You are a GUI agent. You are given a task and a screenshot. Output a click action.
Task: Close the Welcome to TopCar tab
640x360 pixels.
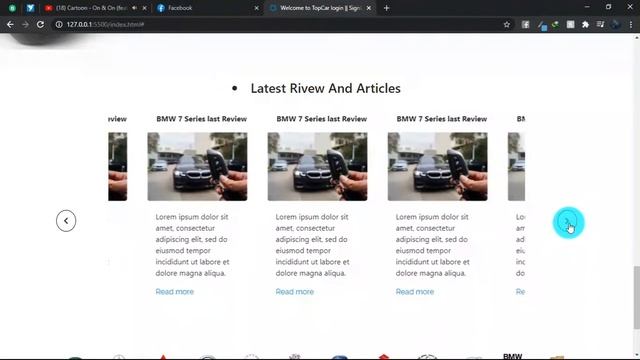(x=369, y=8)
